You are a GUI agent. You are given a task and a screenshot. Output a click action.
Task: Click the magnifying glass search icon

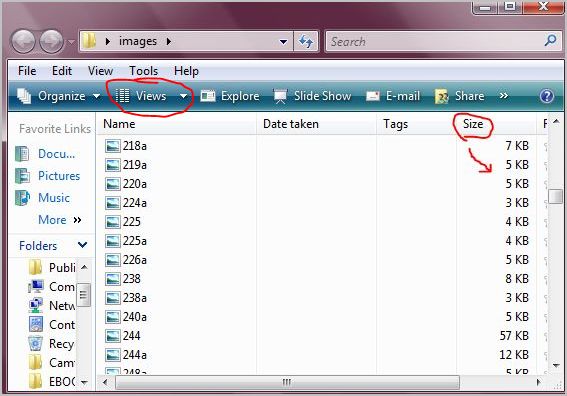[x=550, y=41]
